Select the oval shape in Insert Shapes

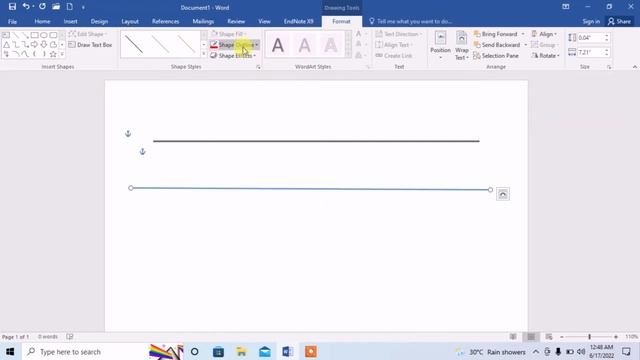(x=44, y=35)
